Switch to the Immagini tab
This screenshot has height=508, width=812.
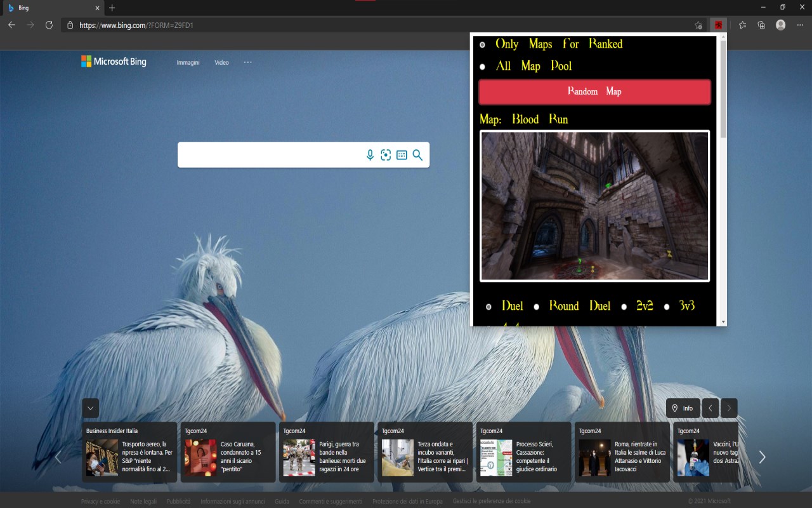coord(188,62)
